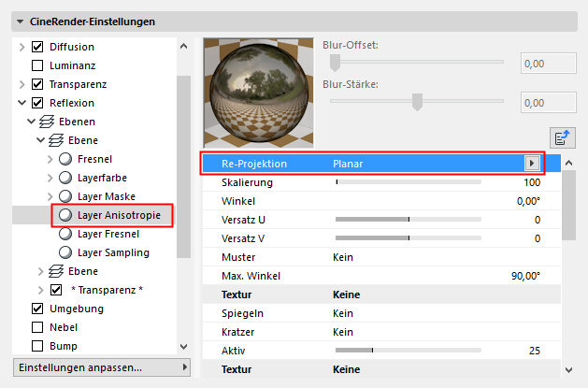This screenshot has height=388, width=588.
Task: Enable the Luminanz channel checkbox
Action: (x=37, y=65)
